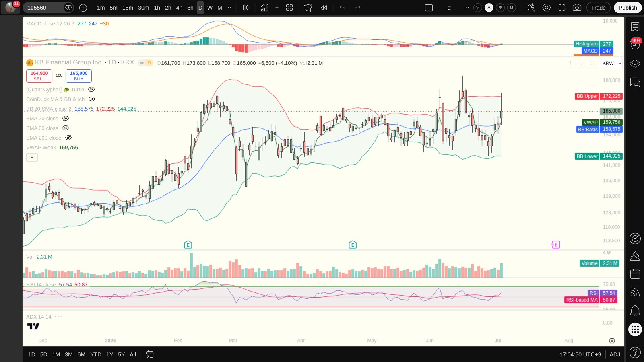Show the Quant Cypher Turtle indicator
This screenshot has width=644, height=362.
91,90
